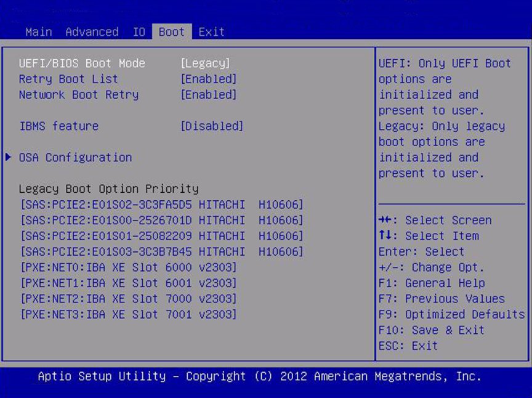Click the up-down arrows Select Item hint

click(429, 236)
